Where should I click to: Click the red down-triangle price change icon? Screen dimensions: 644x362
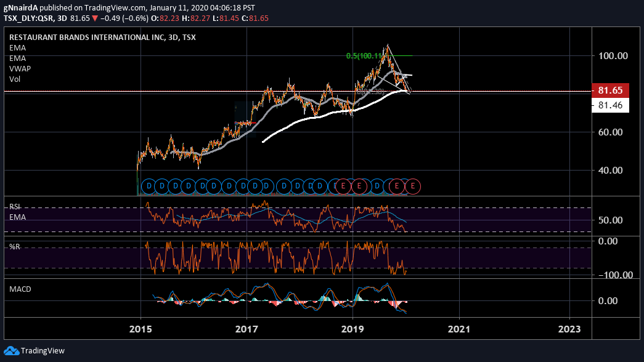[x=95, y=18]
